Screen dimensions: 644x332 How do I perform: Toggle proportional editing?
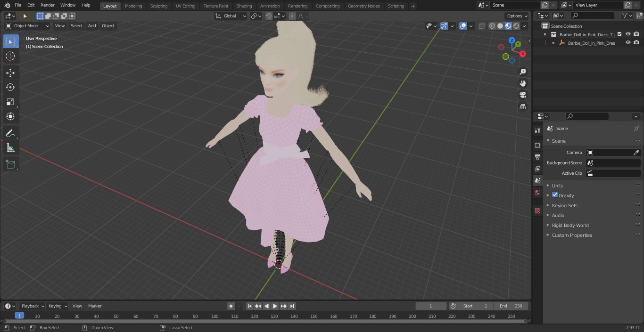292,16
